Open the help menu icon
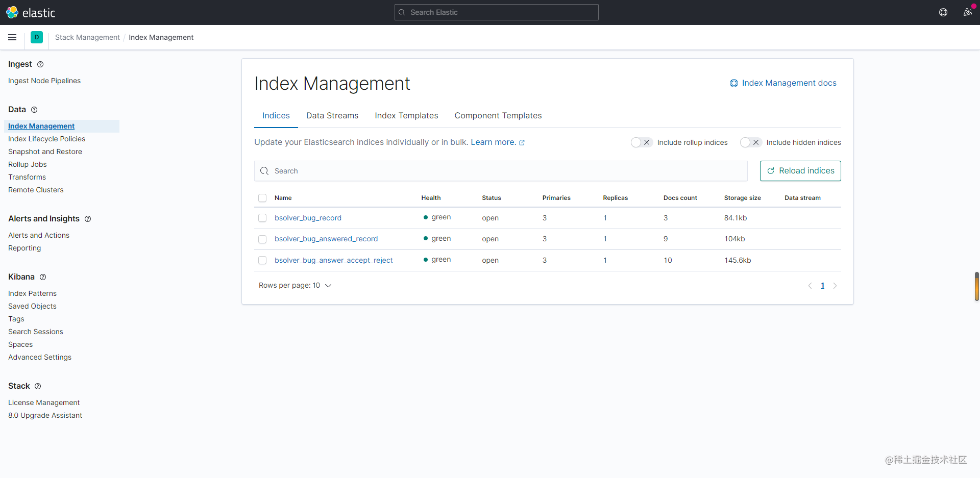The height and width of the screenshot is (478, 980). point(943,12)
